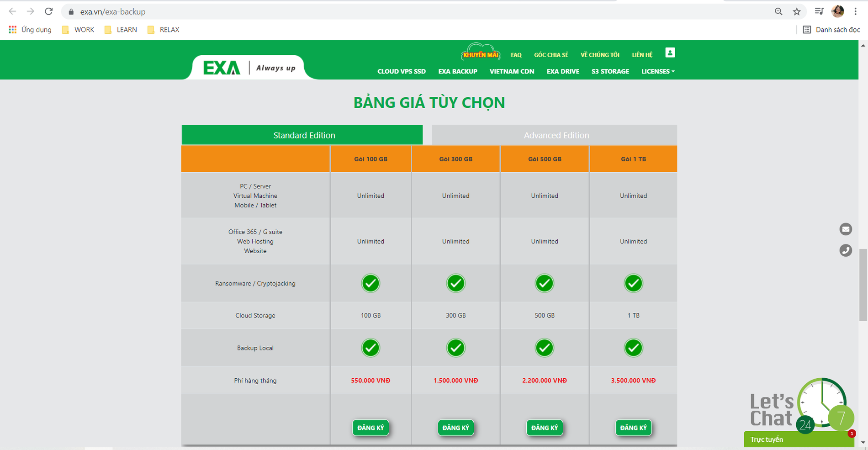Select FAQ in the navigation menu

[x=516, y=54]
